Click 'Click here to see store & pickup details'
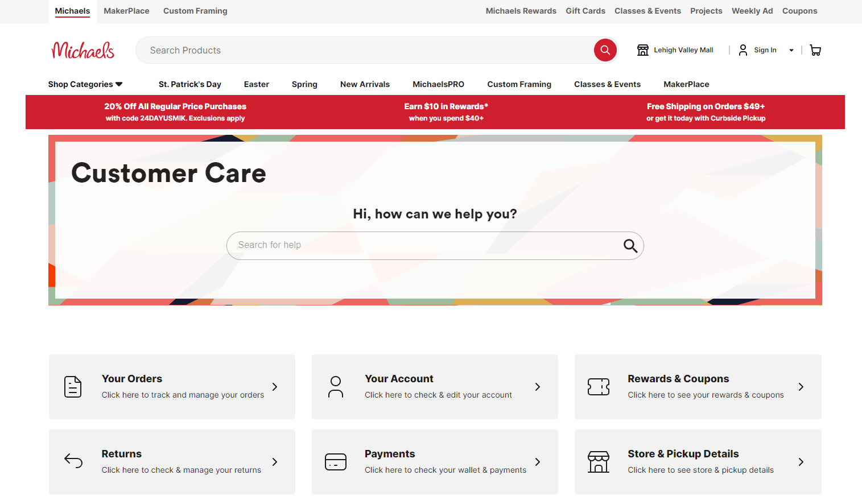The width and height of the screenshot is (862, 504). (x=700, y=470)
